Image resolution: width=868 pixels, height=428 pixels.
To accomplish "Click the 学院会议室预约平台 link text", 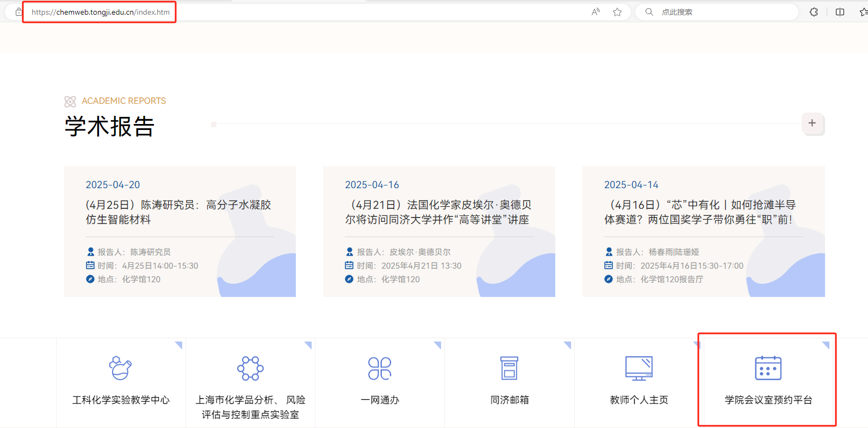I will pyautogui.click(x=768, y=400).
